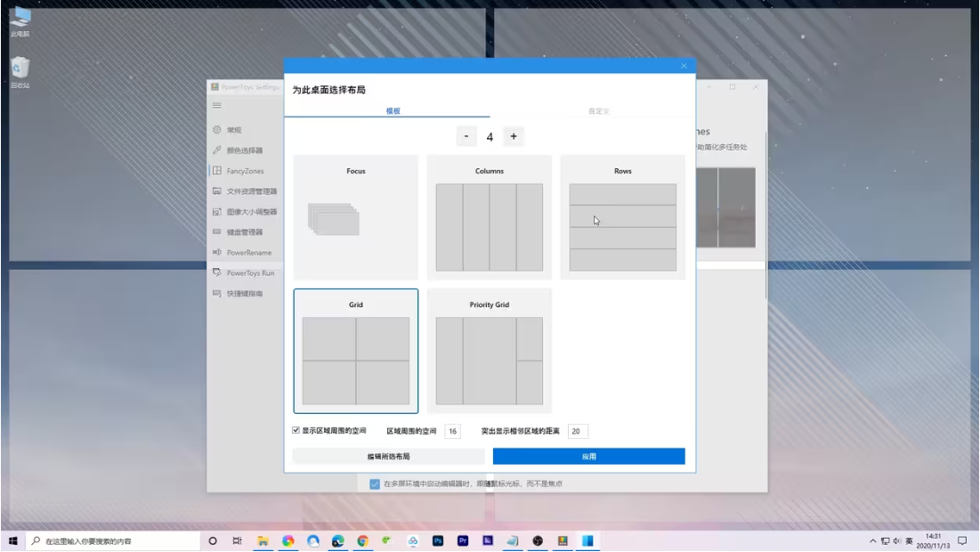Switch to 模板 templates tab
Viewport: 980px width, 552px height.
(x=393, y=110)
